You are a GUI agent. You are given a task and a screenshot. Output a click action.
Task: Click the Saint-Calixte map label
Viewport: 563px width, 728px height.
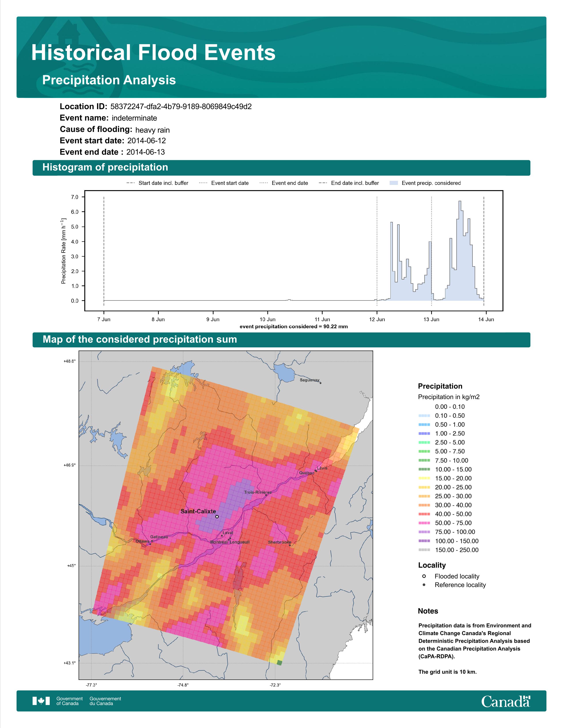pyautogui.click(x=198, y=511)
